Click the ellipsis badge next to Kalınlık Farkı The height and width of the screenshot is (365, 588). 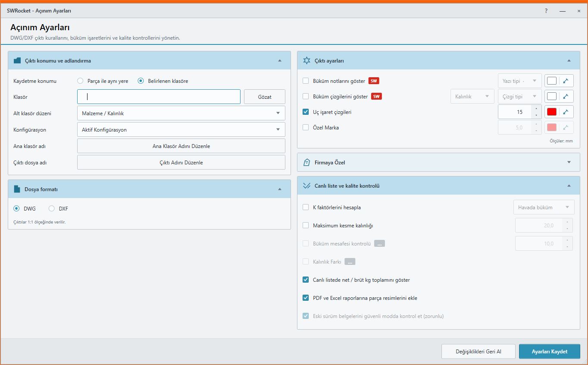click(350, 261)
